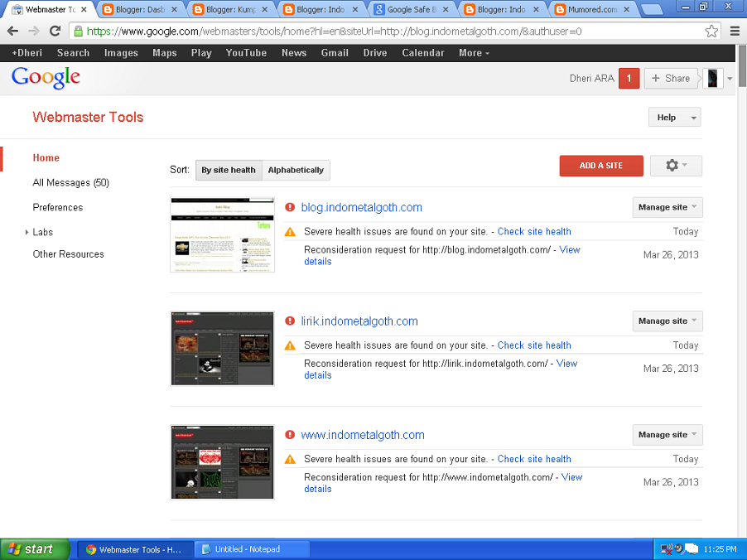Click the +Dheri link in Google bar
This screenshot has height=560, width=747.
click(27, 53)
